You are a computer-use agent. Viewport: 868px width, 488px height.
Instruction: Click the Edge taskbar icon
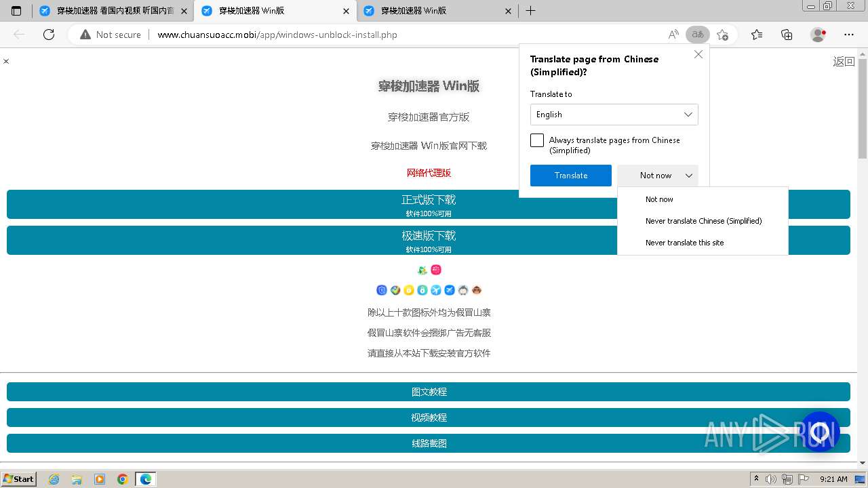click(x=146, y=479)
